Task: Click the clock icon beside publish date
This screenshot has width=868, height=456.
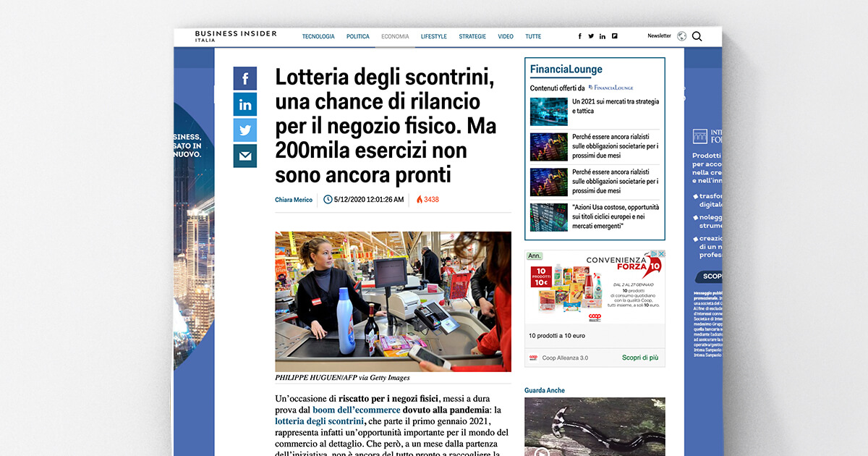Action: click(328, 199)
